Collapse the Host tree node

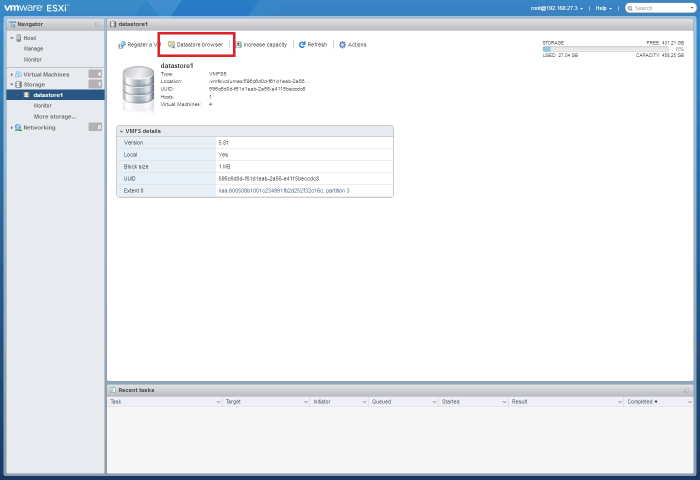(x=12, y=38)
